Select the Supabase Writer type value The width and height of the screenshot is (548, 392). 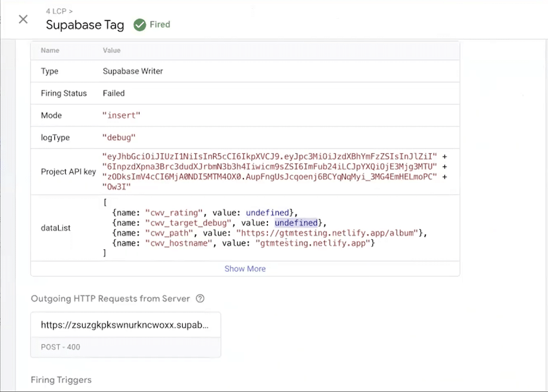pyautogui.click(x=131, y=71)
